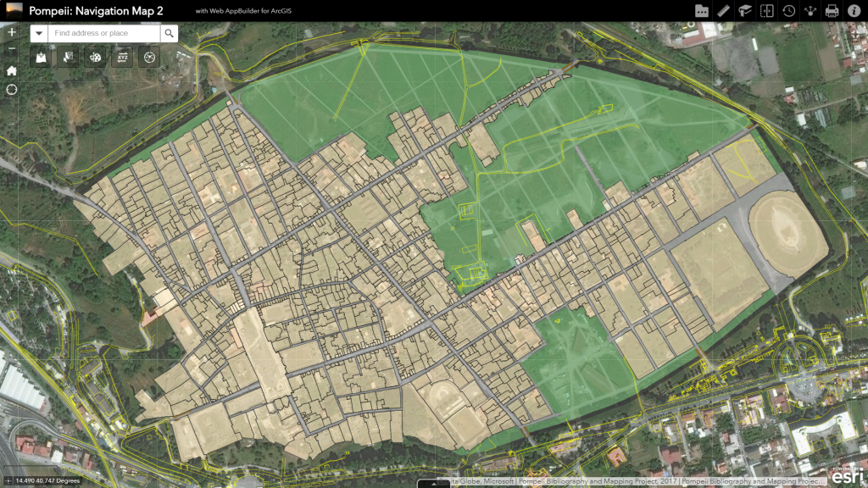Click the 'Find address or place' field
Screen dimensions: 868x488
pos(103,33)
